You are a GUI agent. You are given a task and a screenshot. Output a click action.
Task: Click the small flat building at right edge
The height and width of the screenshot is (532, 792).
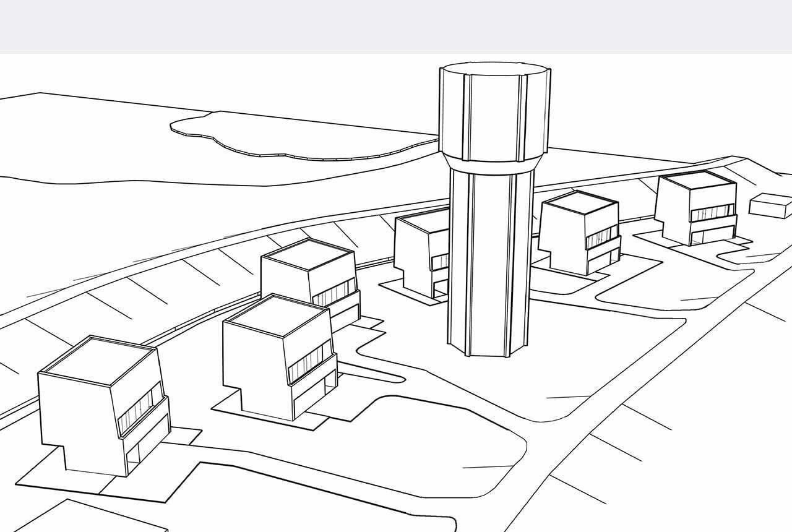[x=771, y=205]
